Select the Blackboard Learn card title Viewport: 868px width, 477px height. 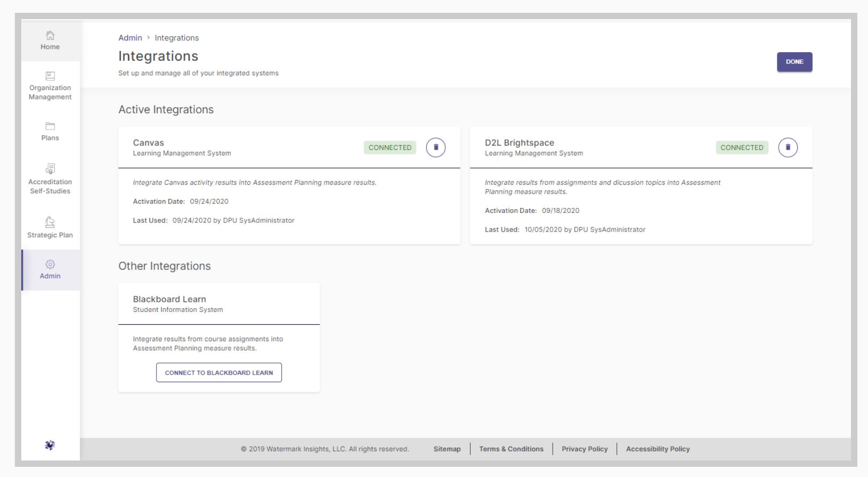pyautogui.click(x=169, y=299)
